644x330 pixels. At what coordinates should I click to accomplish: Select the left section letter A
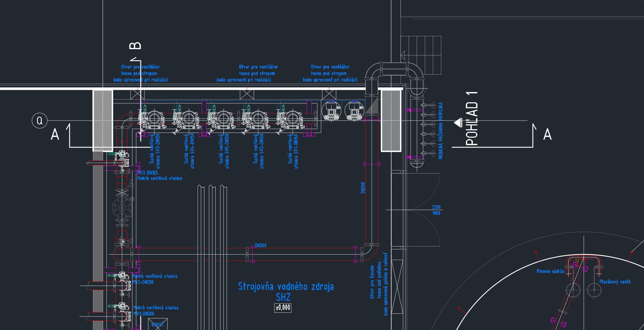click(x=55, y=134)
